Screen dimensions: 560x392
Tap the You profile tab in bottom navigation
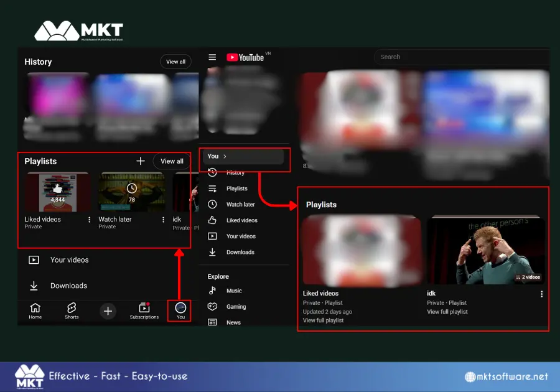180,311
